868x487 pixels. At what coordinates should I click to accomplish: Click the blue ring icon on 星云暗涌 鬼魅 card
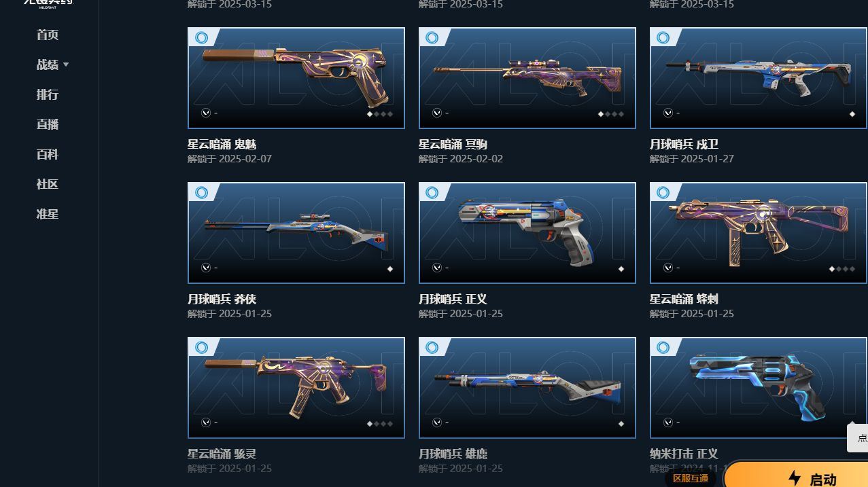click(x=202, y=37)
